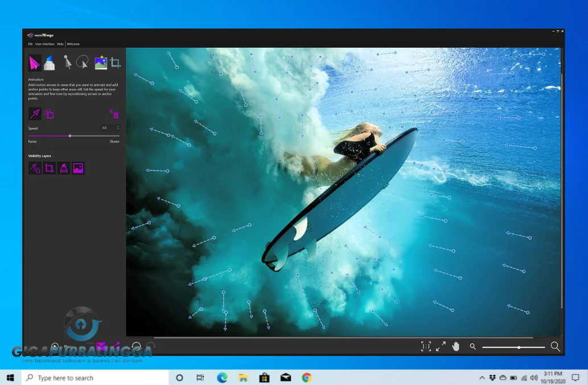Select the Anchor brush tool
Screen dimensions: 588x385
pyautogui.click(x=50, y=63)
